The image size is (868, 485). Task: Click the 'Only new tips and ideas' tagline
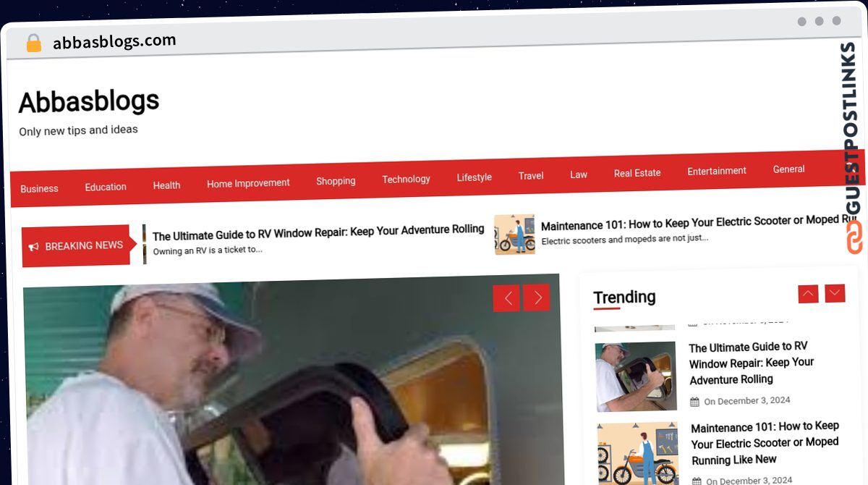click(78, 131)
